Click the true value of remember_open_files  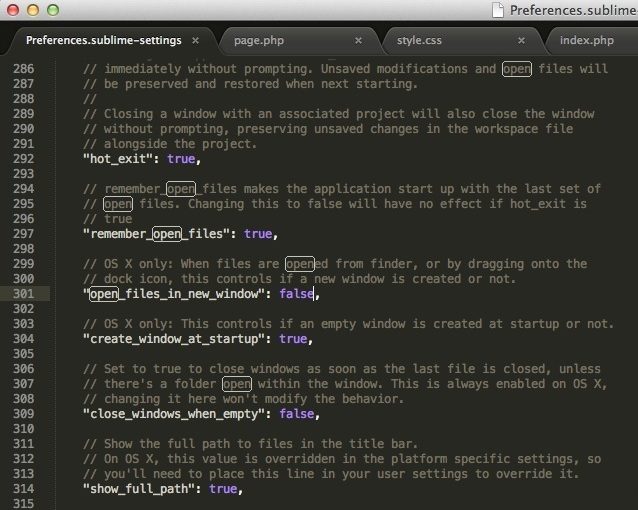(258, 234)
